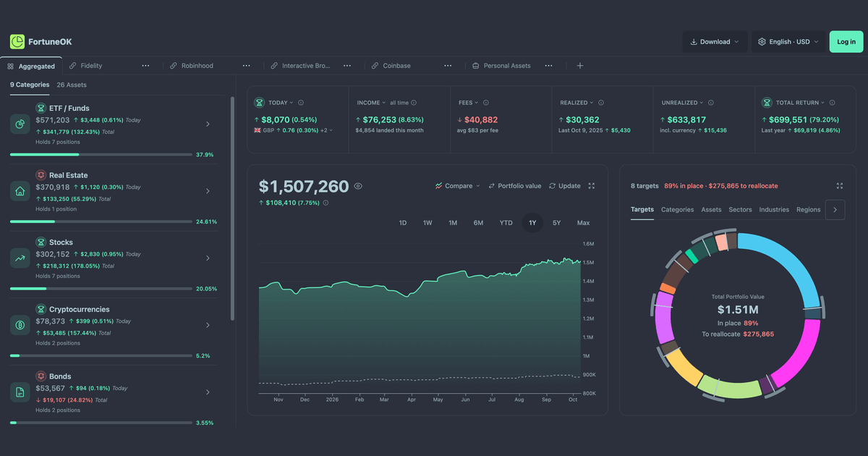Open the UNREALIZED dropdown

(x=682, y=103)
